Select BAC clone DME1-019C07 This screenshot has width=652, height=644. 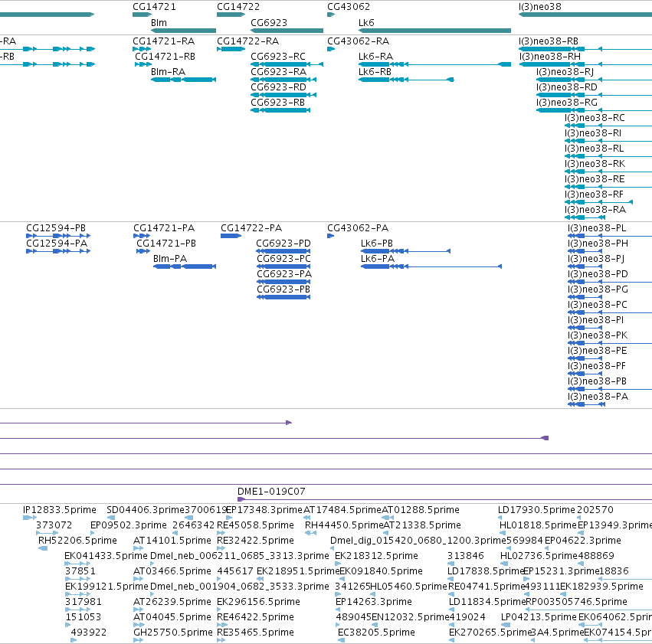click(271, 492)
